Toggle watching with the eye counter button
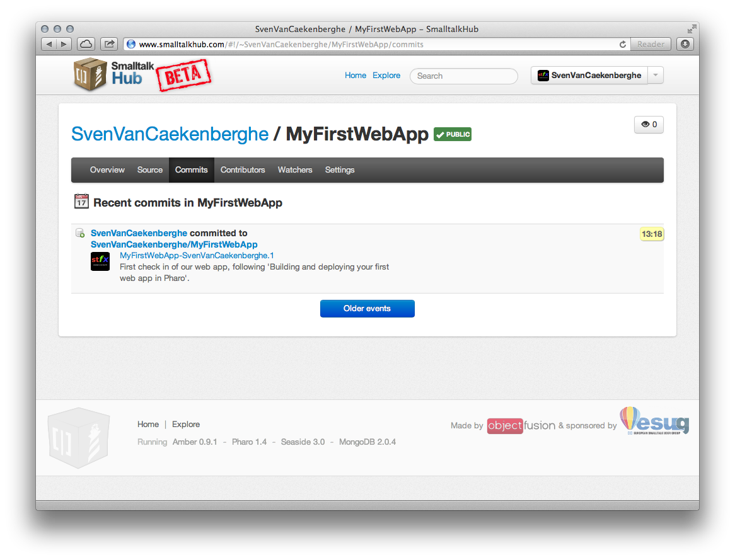The image size is (735, 560). click(x=649, y=125)
